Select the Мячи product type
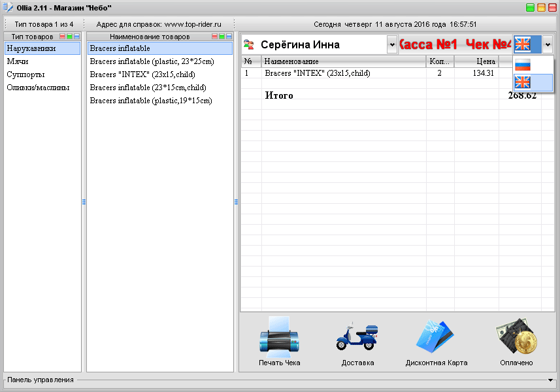The height and width of the screenshot is (392, 560). [x=42, y=61]
